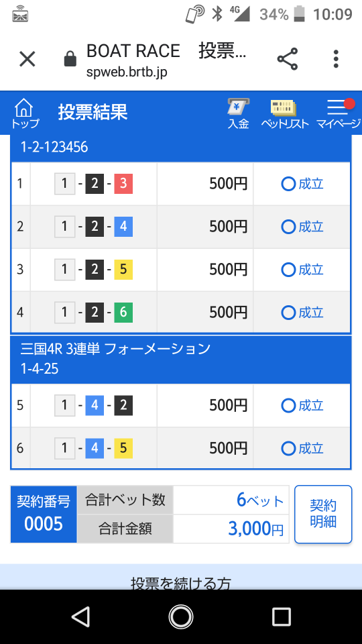Tap the 投票を続ける方 section
Image resolution: width=362 pixels, height=644 pixels.
click(181, 577)
